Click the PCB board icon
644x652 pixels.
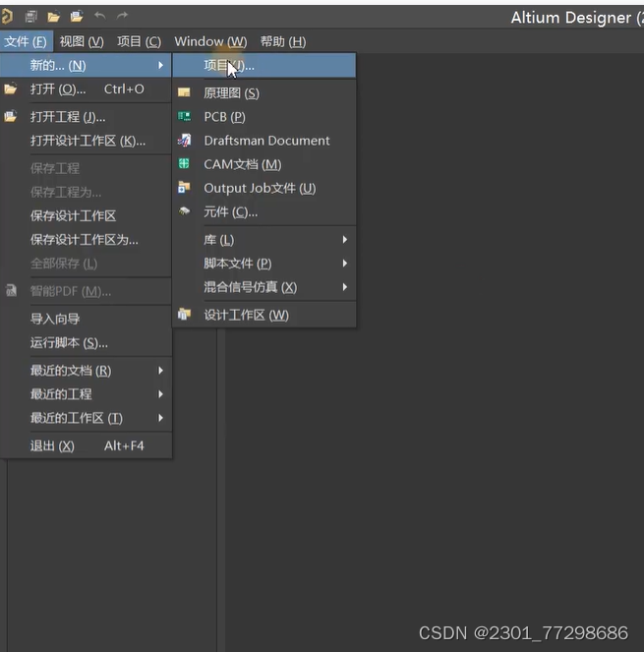(184, 116)
